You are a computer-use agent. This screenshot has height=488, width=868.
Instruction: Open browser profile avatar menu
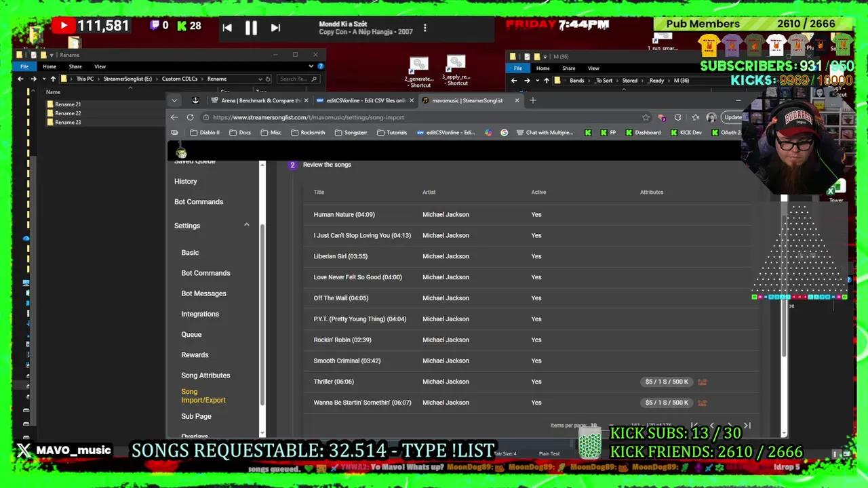point(711,117)
